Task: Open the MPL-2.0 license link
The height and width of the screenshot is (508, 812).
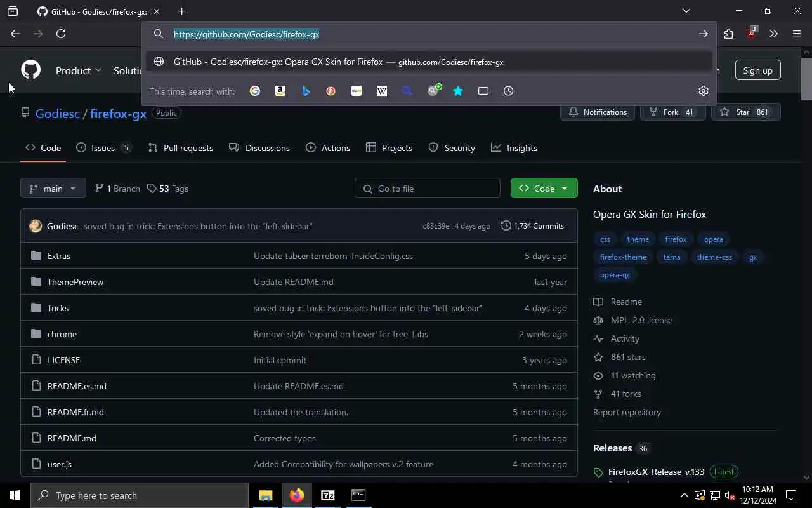Action: (x=641, y=320)
